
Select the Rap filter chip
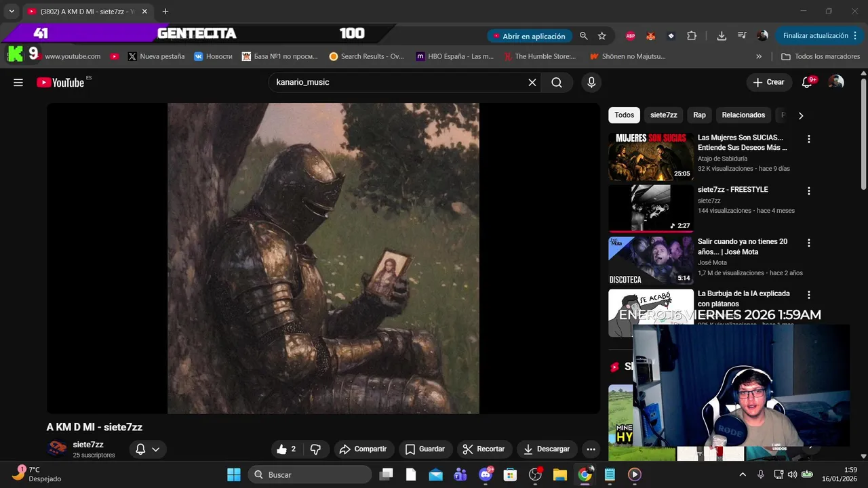coord(699,115)
